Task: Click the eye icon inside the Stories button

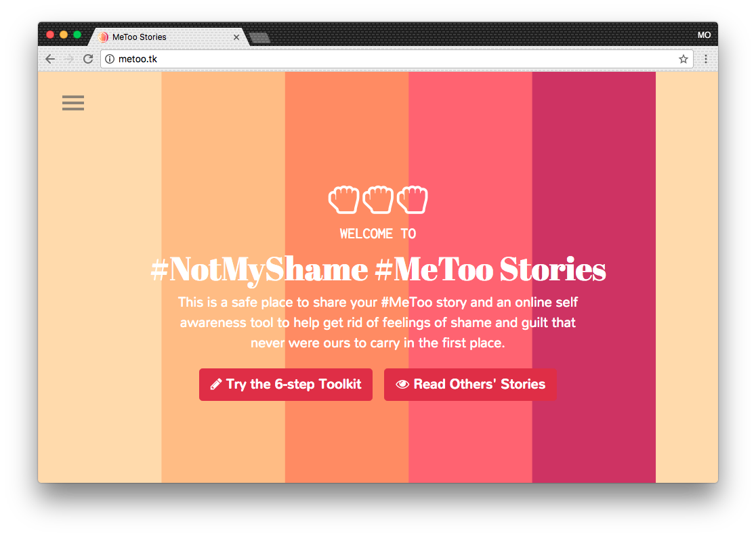Action: click(x=402, y=384)
